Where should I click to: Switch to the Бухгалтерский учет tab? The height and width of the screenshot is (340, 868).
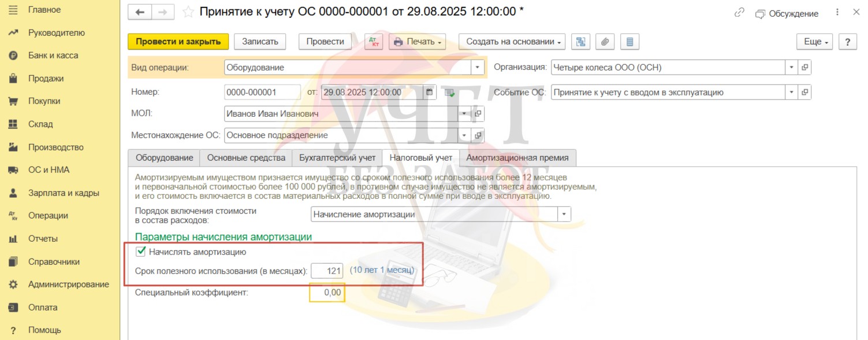click(x=337, y=158)
